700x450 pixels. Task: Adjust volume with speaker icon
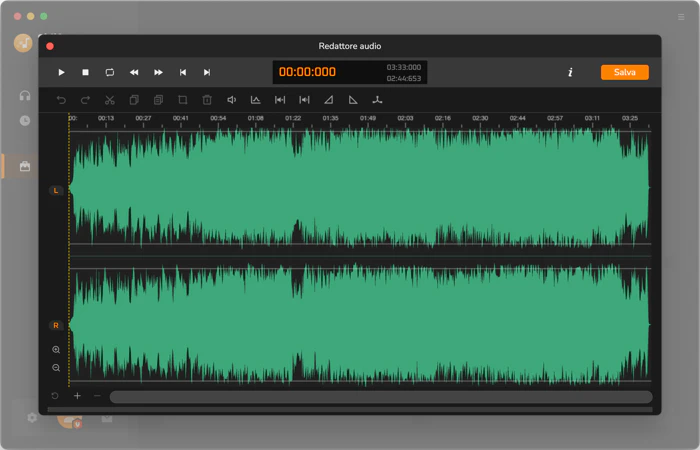tap(231, 100)
